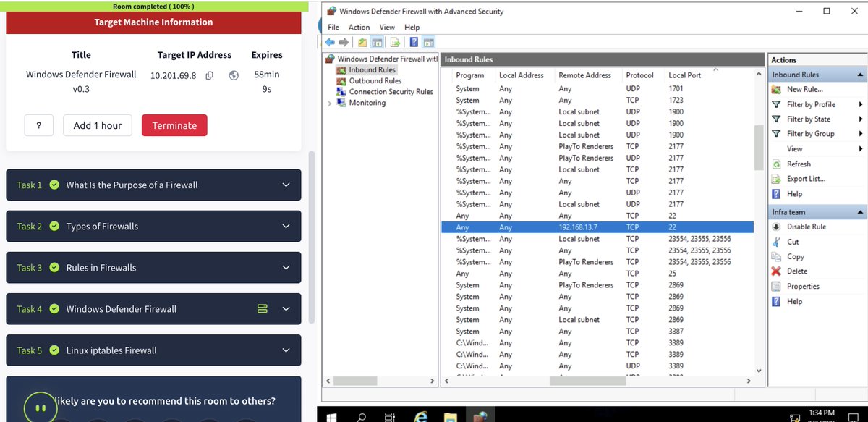
Task: Click the question mark button
Action: (x=39, y=125)
